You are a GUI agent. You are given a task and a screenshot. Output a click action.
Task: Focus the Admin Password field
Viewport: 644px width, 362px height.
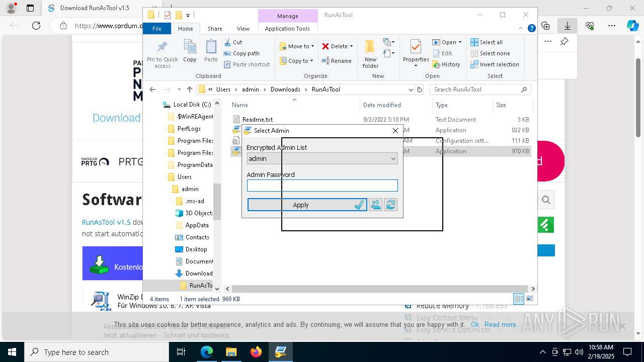[322, 186]
